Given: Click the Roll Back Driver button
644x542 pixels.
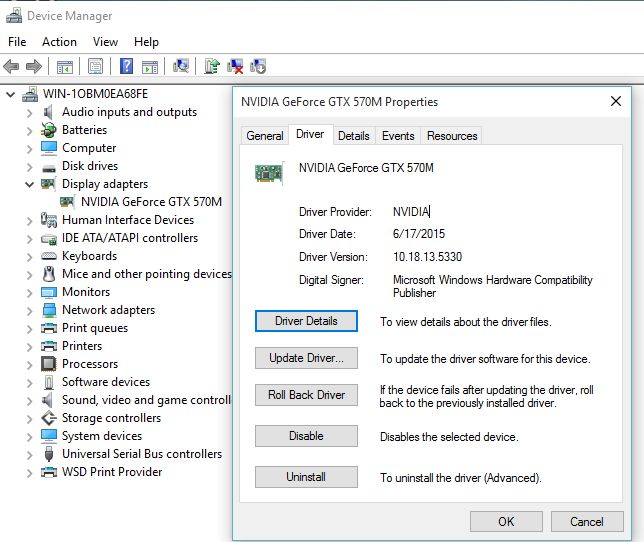Looking at the screenshot, I should pyautogui.click(x=306, y=395).
